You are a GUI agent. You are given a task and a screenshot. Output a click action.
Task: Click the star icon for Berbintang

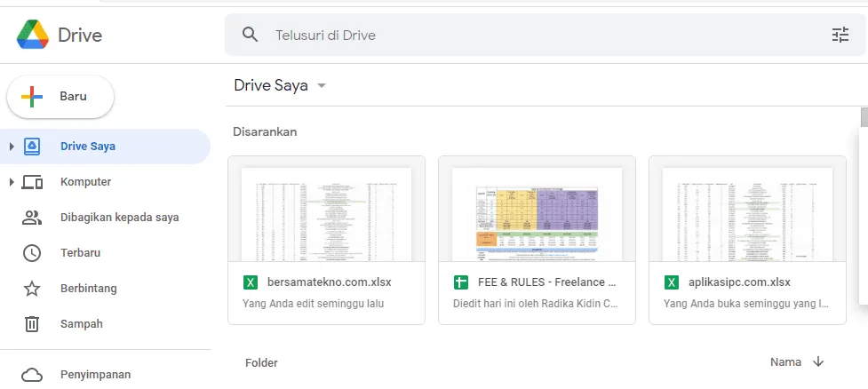(x=32, y=289)
